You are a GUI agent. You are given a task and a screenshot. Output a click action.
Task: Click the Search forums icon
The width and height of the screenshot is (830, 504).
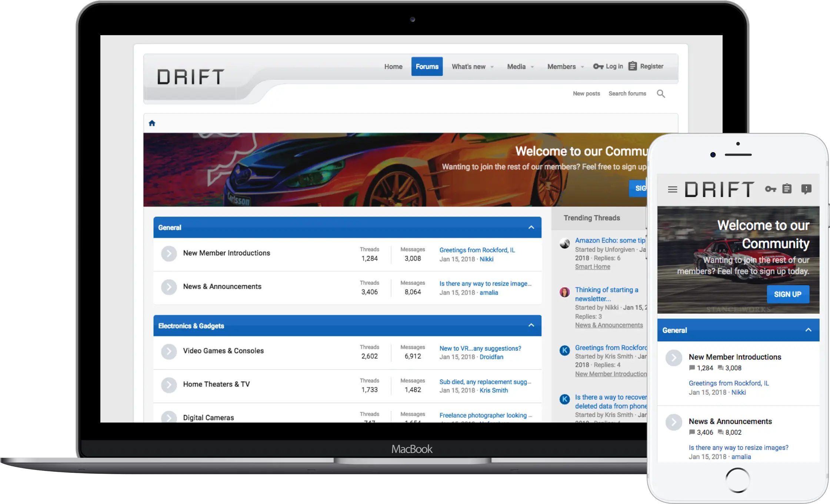661,93
